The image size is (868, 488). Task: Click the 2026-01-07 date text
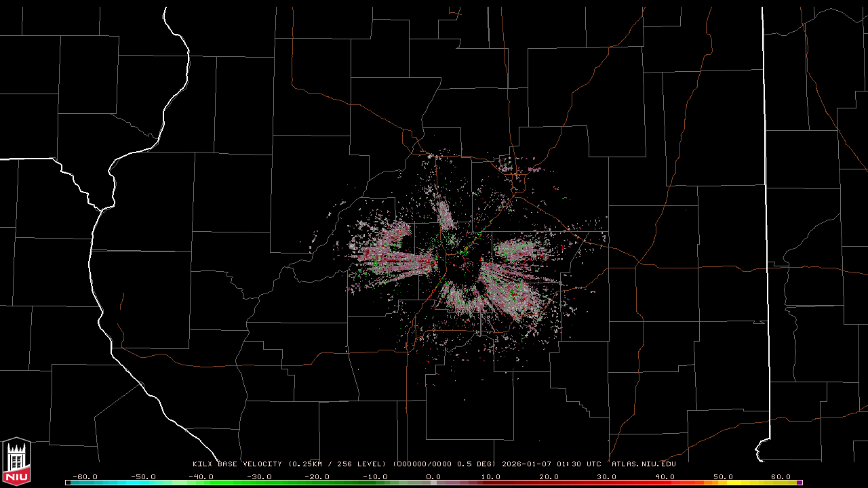click(x=527, y=464)
